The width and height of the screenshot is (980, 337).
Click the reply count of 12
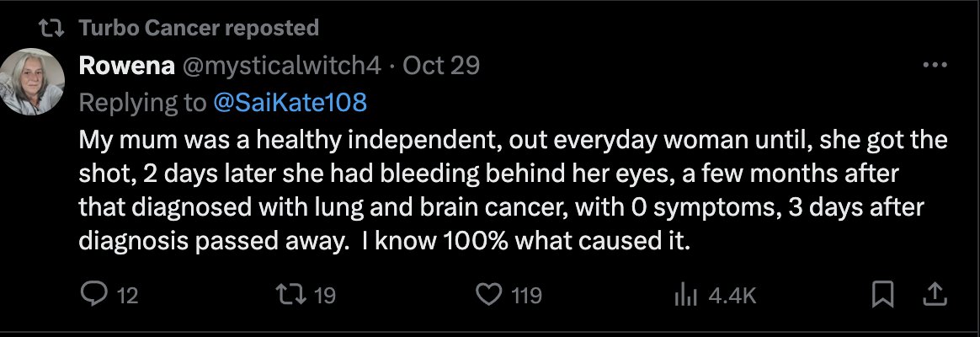[126, 296]
